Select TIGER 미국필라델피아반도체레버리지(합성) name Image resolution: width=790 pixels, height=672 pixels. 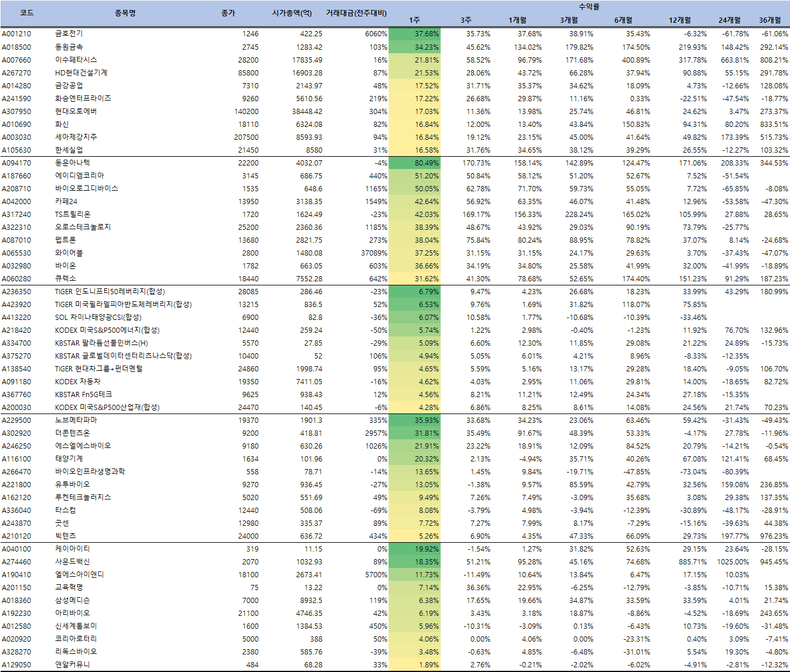[x=123, y=304]
